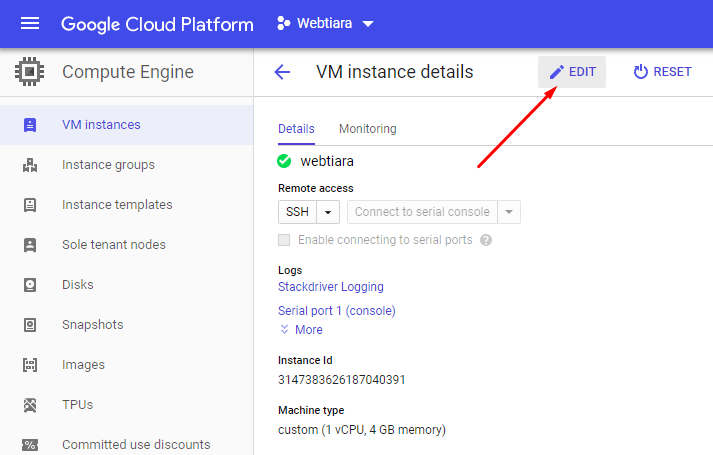The image size is (713, 455).
Task: Click the Instance templates sidebar icon
Action: pos(30,205)
